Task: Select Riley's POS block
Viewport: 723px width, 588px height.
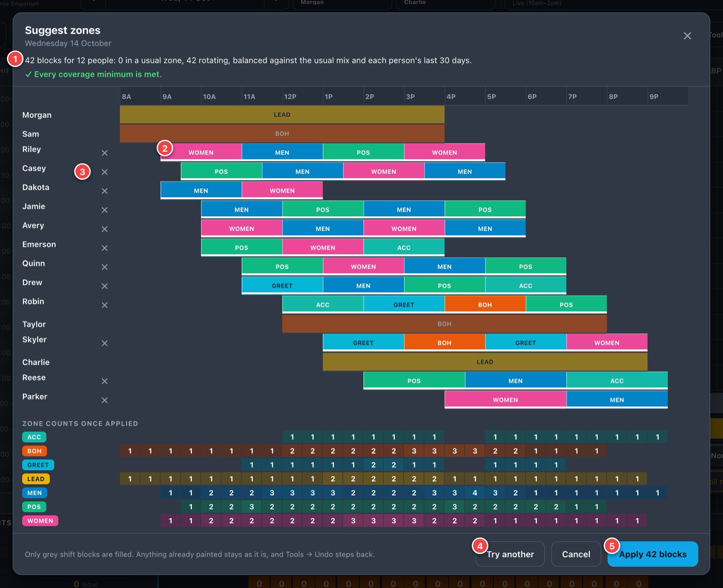Action: click(x=363, y=152)
